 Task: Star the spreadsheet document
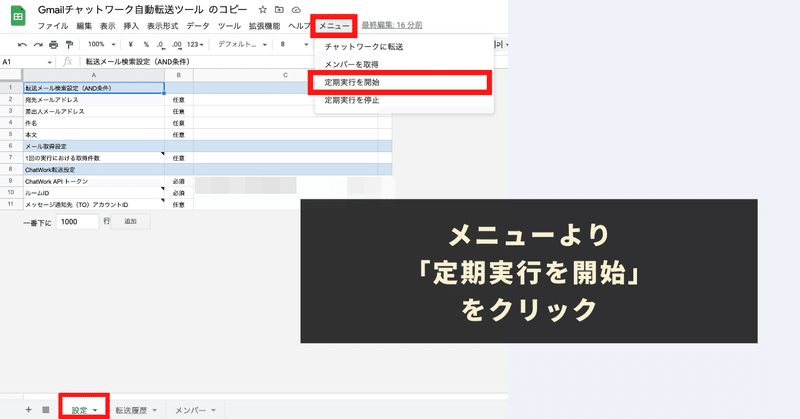[262, 10]
